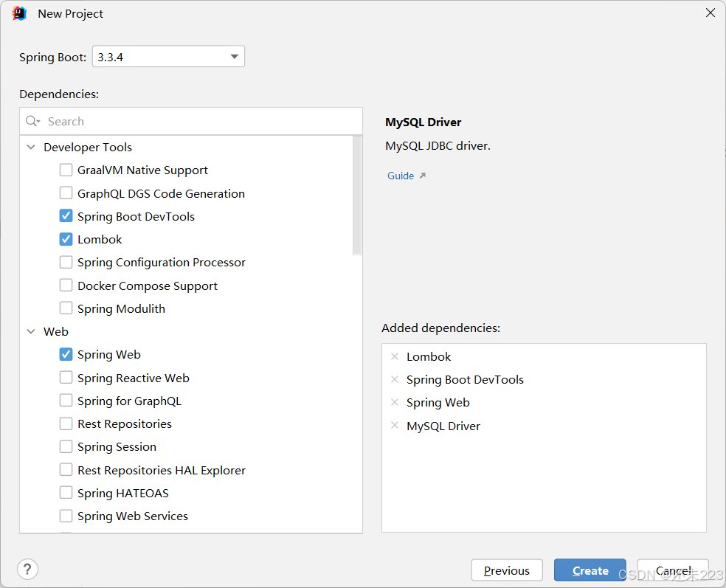
Task: Open help with the question mark icon
Action: point(27,570)
